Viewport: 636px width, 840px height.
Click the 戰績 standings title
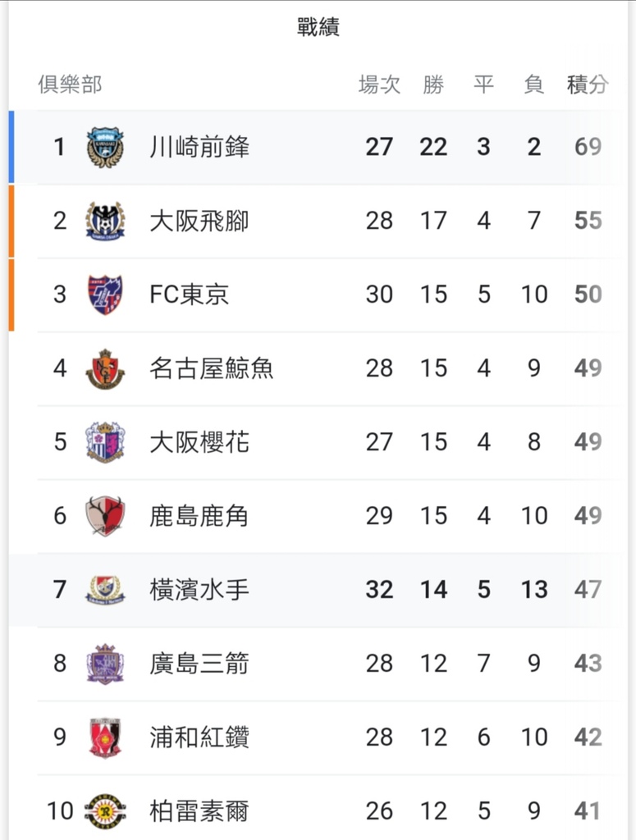(318, 27)
